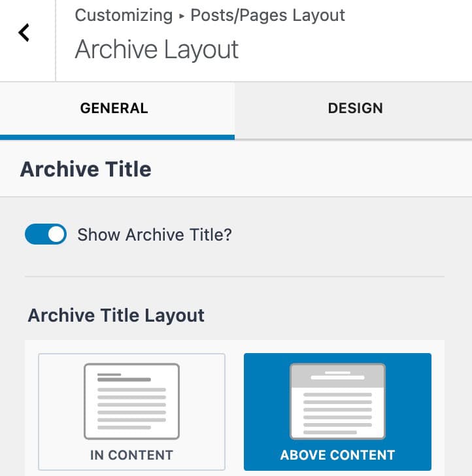Click "Customizing" in the breadcrumb

[x=124, y=15]
